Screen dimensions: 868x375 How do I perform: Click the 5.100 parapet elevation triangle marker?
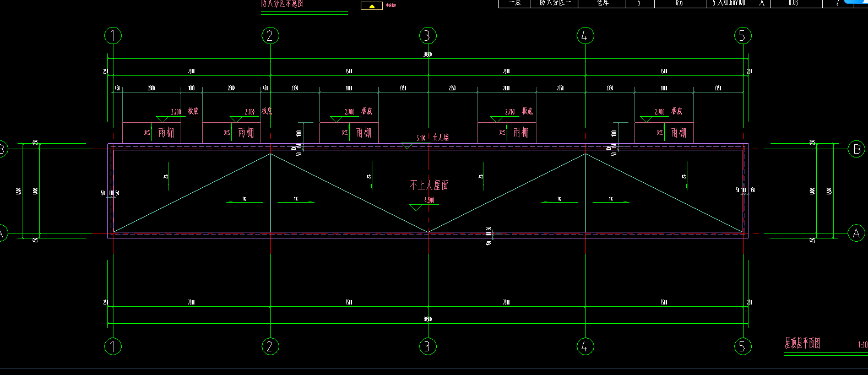pos(407,145)
